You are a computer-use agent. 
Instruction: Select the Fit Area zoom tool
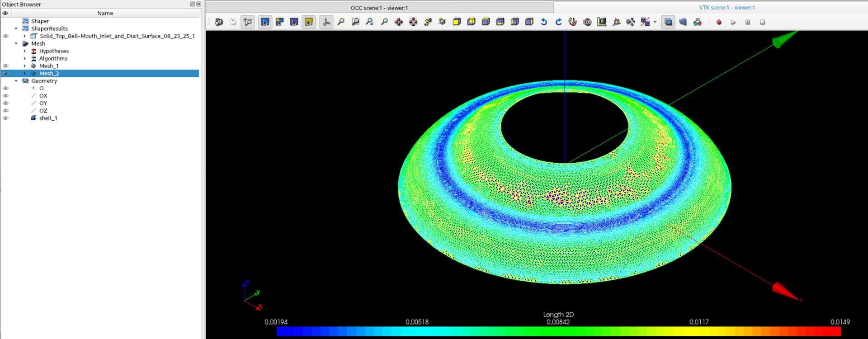point(355,22)
